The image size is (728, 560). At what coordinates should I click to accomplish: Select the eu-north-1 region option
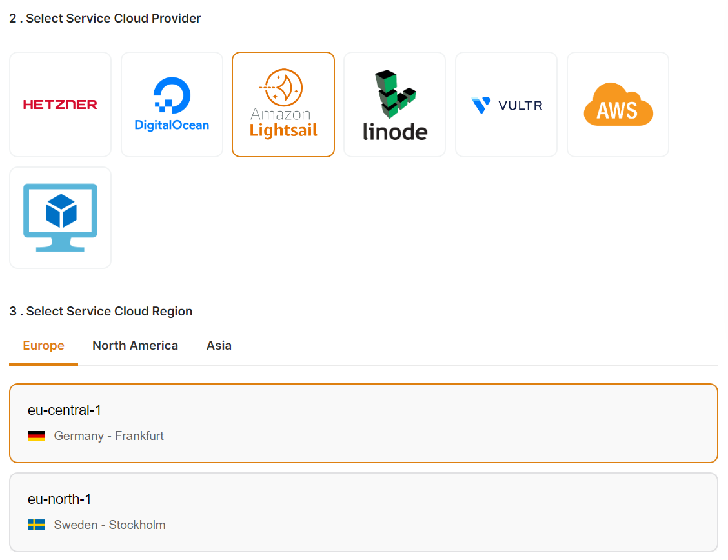[x=363, y=512]
